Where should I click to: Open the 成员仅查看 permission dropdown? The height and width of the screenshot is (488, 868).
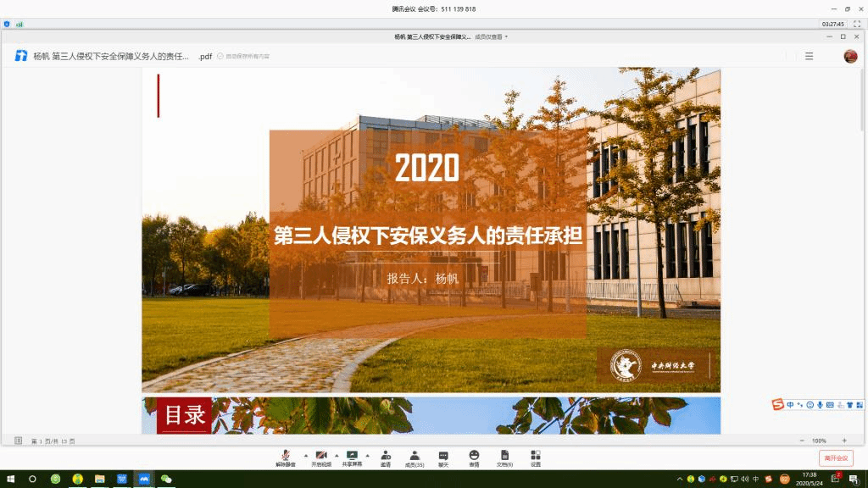point(492,37)
